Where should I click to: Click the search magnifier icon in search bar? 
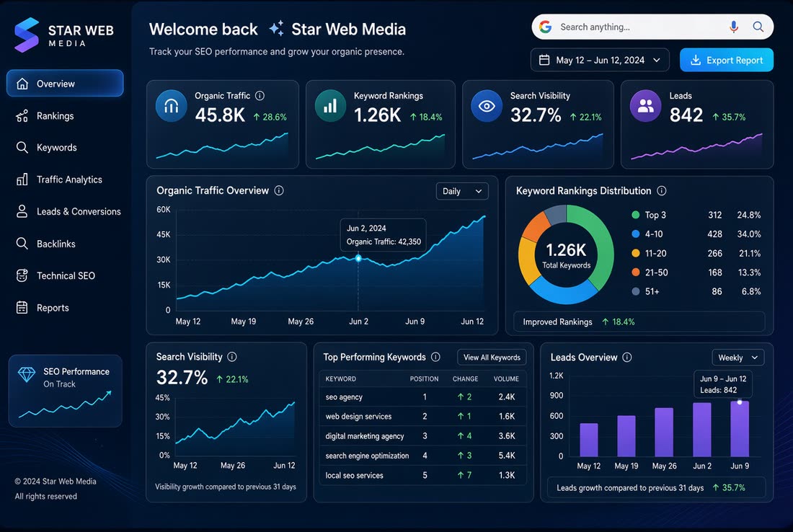758,27
